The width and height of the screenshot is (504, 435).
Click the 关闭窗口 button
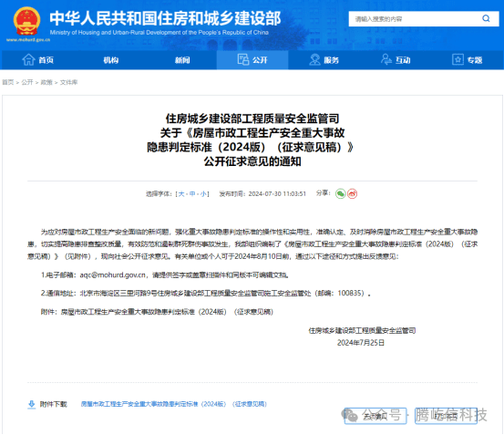(375, 417)
